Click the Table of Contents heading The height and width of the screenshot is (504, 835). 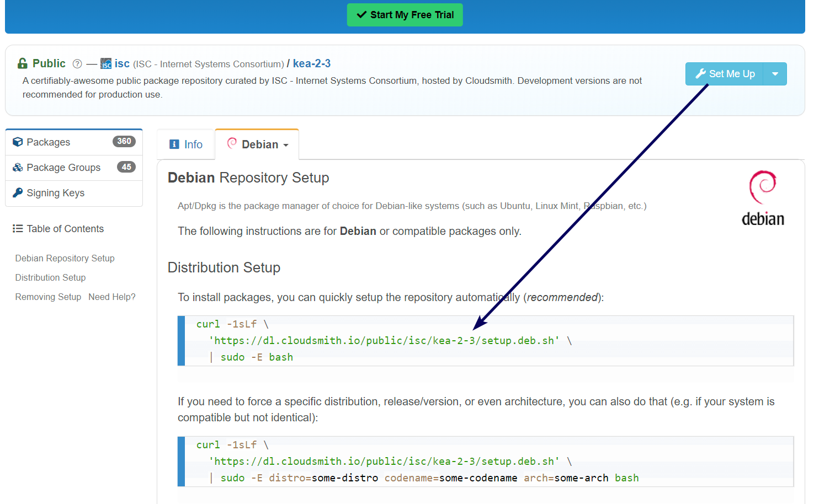65,229
